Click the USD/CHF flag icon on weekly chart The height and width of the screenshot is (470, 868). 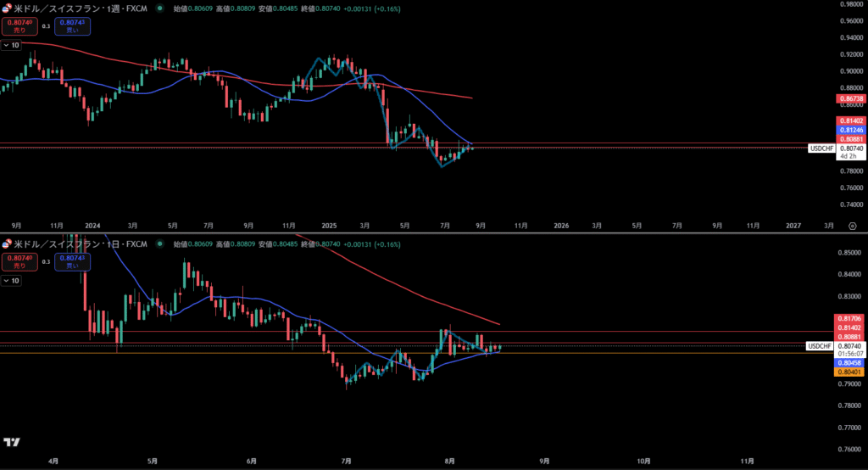[x=7, y=7]
